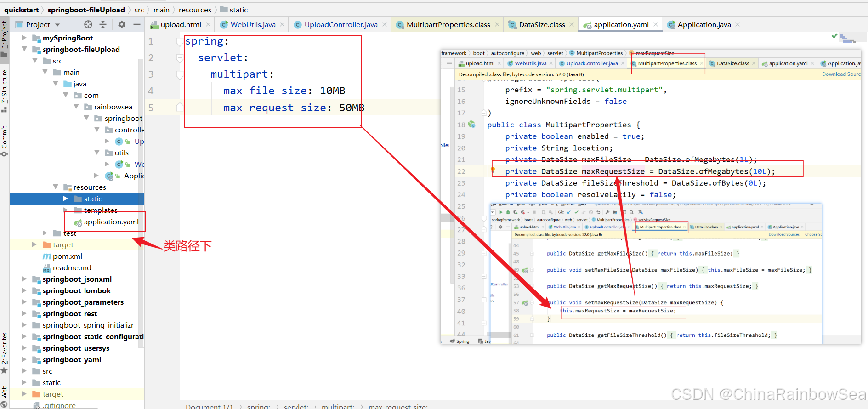Open the Project view dropdown
This screenshot has width=868, height=409.
click(x=57, y=25)
